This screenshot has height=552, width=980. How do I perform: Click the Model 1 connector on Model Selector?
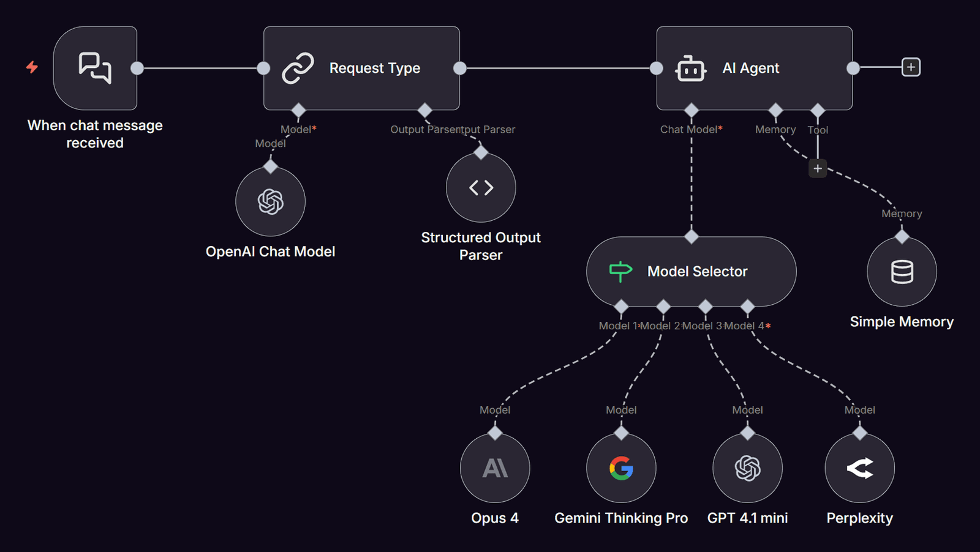point(621,306)
